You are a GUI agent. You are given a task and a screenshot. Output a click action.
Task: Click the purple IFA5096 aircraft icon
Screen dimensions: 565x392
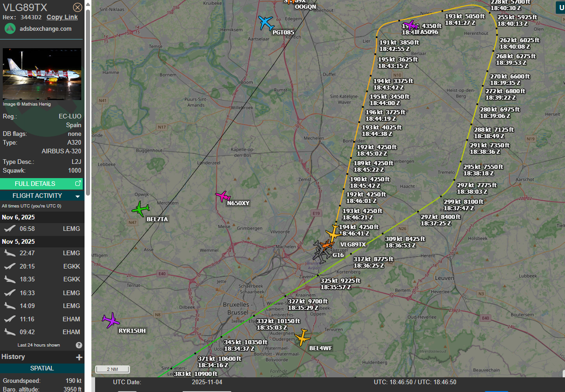click(409, 25)
